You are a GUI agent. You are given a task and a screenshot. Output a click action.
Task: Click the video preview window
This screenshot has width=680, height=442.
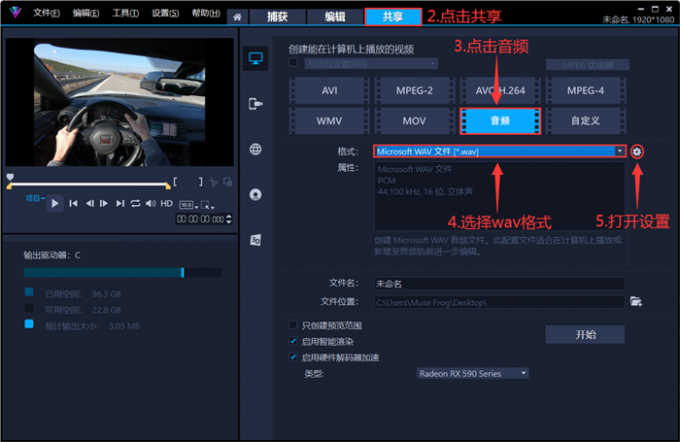tap(119, 102)
